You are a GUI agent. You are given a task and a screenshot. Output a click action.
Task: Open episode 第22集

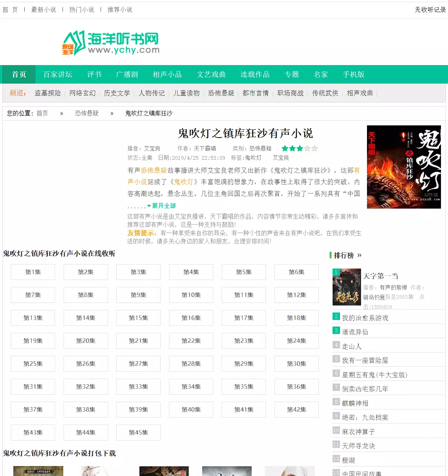point(191,341)
